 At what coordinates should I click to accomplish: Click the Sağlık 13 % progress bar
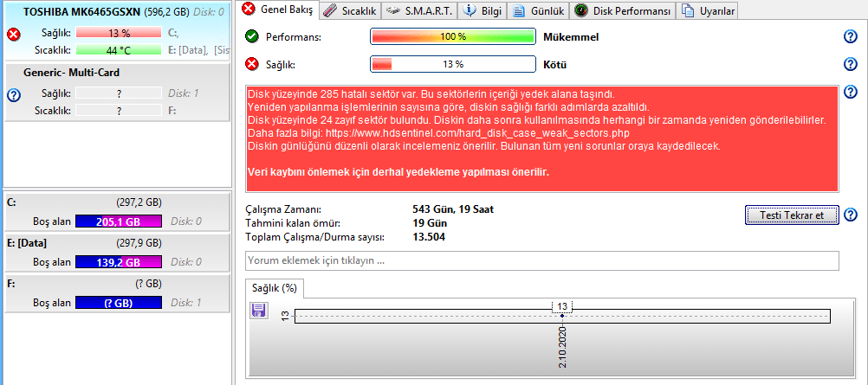[453, 64]
